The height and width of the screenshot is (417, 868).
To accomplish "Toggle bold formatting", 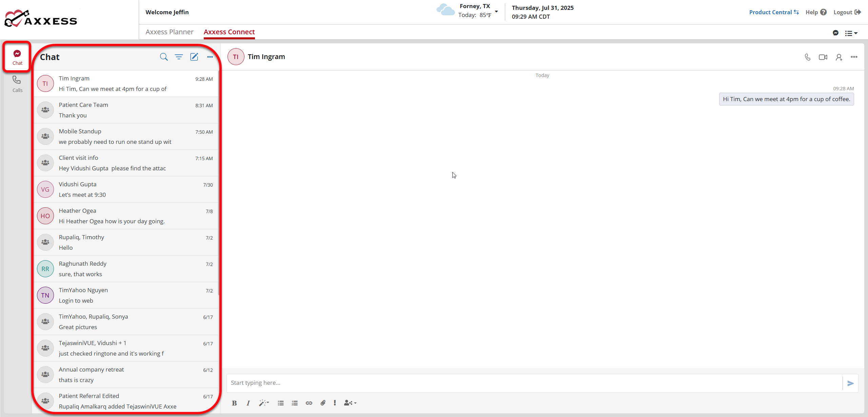I will pyautogui.click(x=234, y=403).
